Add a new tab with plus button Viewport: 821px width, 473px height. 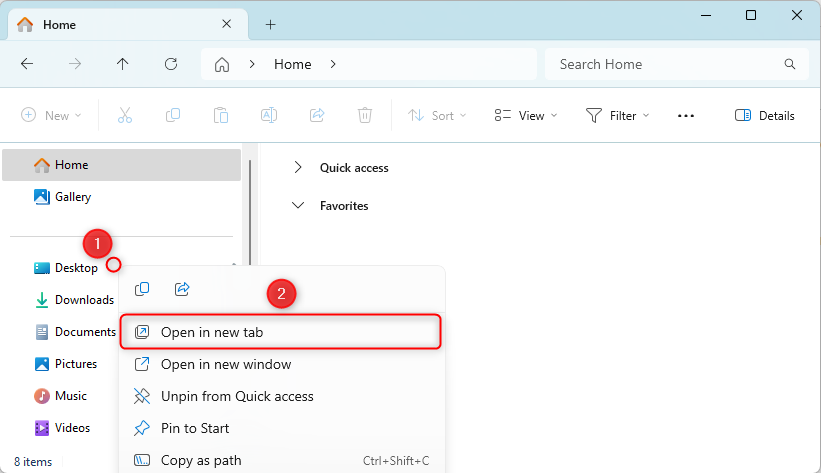[x=270, y=24]
